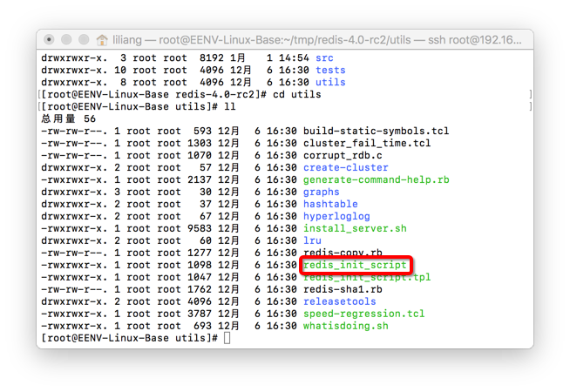Click file size 593 of build-static-symbols.tcl
Image resolution: width=570 pixels, height=392 pixels.
click(202, 132)
